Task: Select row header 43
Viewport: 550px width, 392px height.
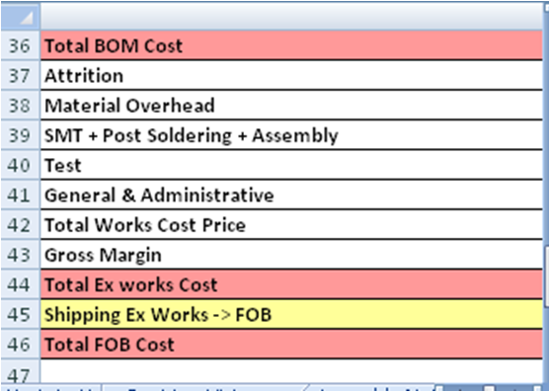Action: 20,255
